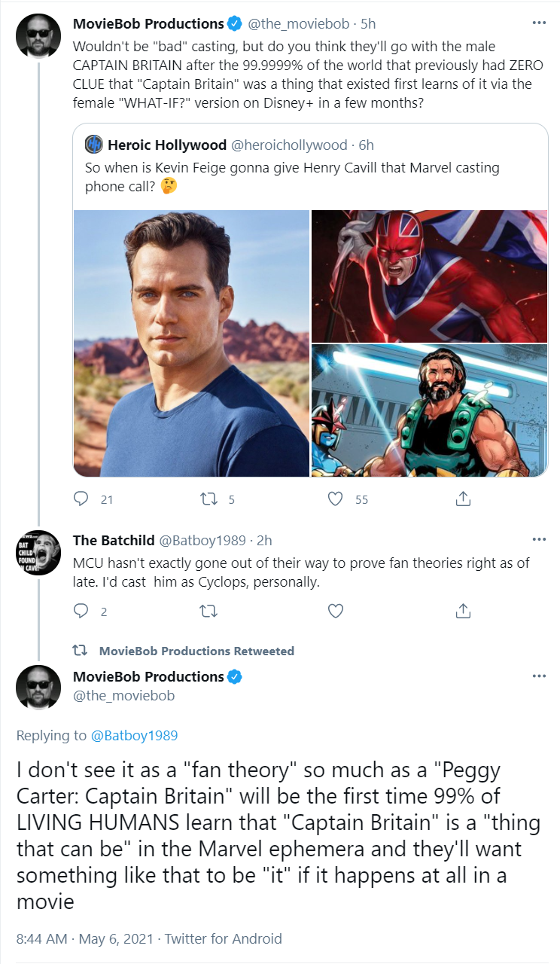
Task: Open the @Batboy1989 replying-to link
Action: [x=134, y=735]
